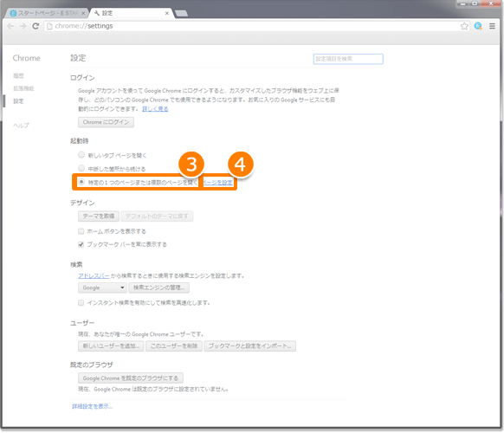The width and height of the screenshot is (504, 433).
Task: Click the ページを設定 link
Action: point(217,182)
